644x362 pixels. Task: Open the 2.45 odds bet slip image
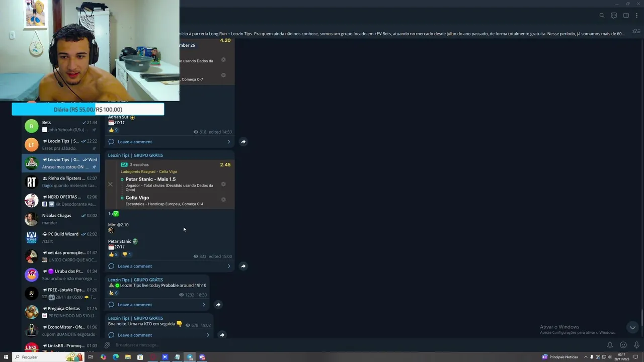[170, 184]
